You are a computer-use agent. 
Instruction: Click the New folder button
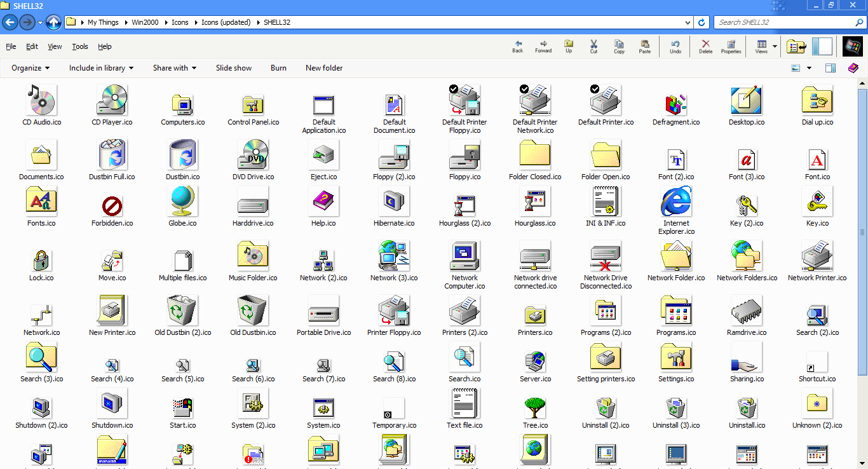pyautogui.click(x=324, y=68)
